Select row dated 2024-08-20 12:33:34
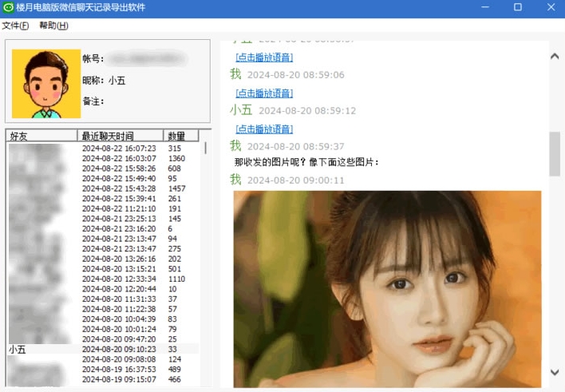Image resolution: width=565 pixels, height=392 pixels. tap(103, 279)
